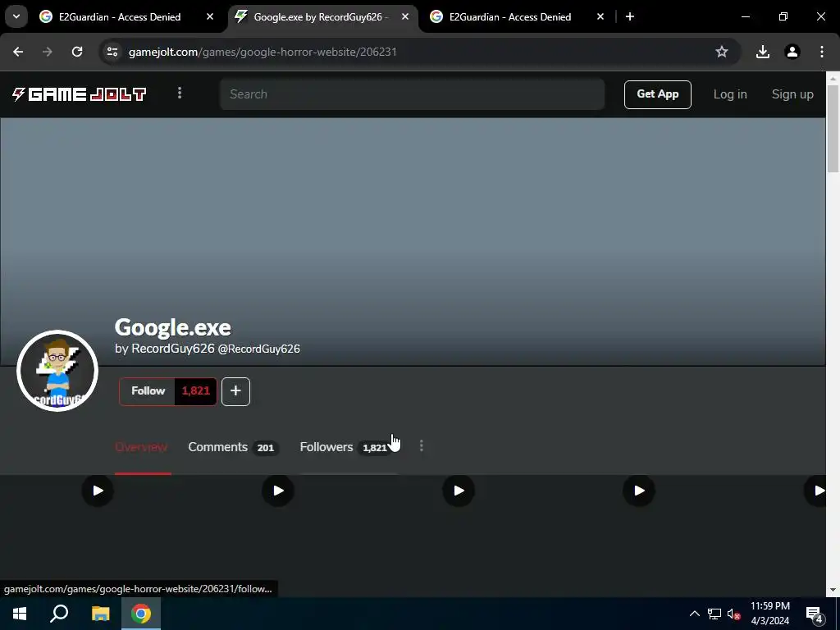
Task: Select the Overview tab
Action: 141,447
